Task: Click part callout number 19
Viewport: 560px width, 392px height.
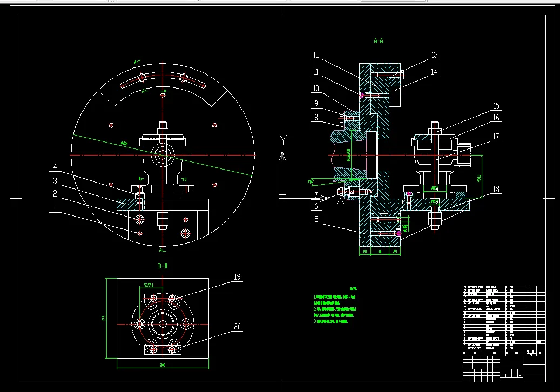Action: tap(237, 276)
